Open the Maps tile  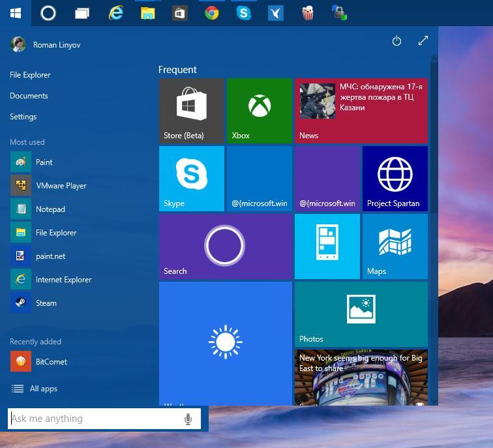click(x=395, y=246)
